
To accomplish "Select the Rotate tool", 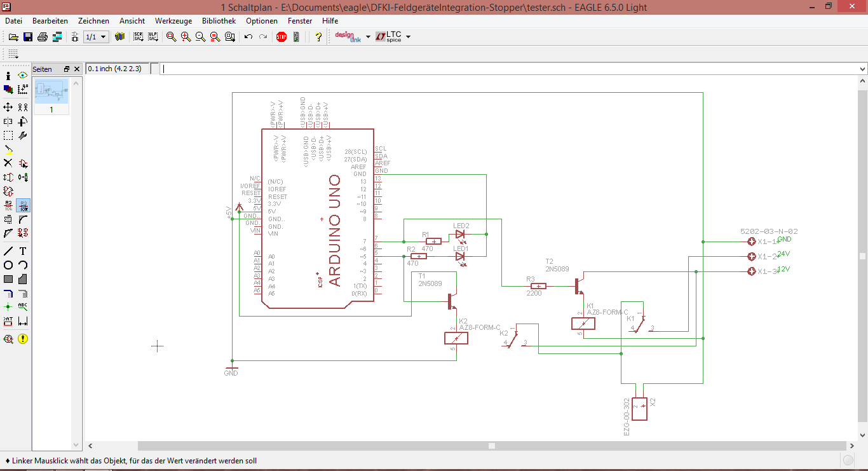I will coord(23,121).
